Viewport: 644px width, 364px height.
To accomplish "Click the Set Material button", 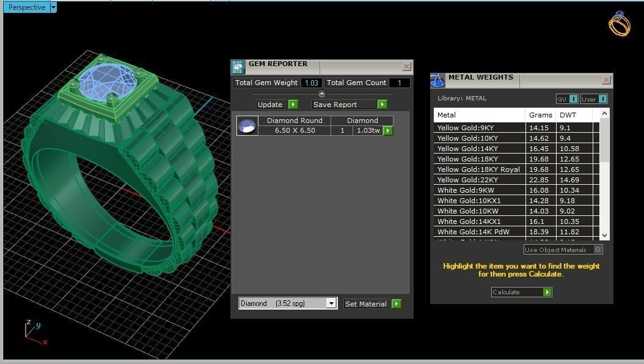I will [x=365, y=304].
